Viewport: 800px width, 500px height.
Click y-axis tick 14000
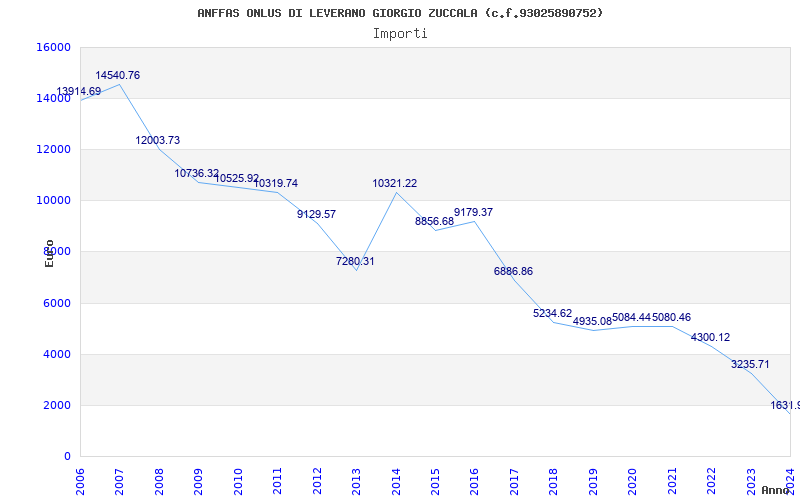pos(53,99)
